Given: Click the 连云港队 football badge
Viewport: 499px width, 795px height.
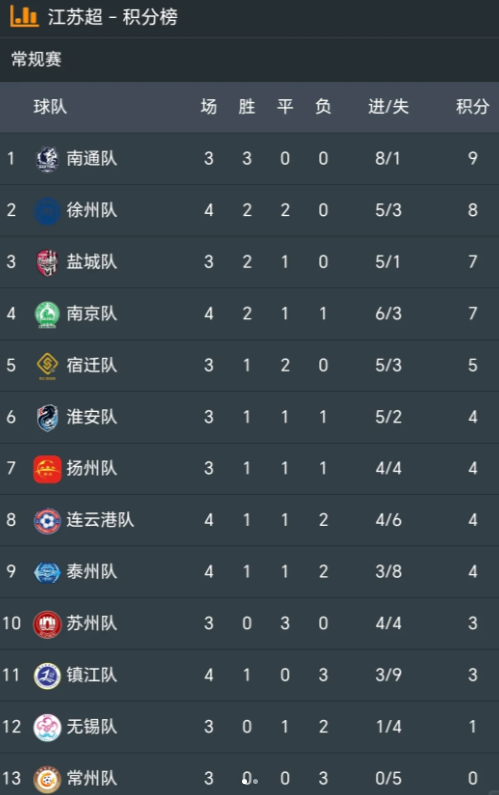Looking at the screenshot, I should [x=47, y=521].
